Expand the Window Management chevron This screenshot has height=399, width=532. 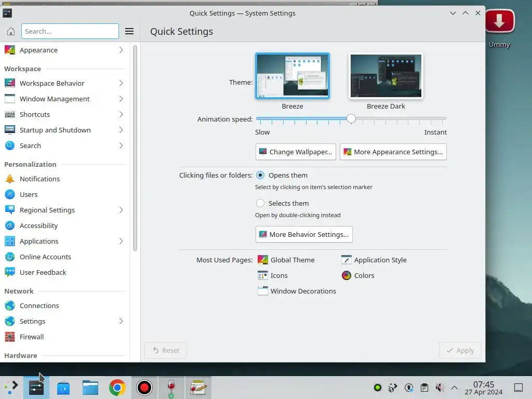coord(121,99)
